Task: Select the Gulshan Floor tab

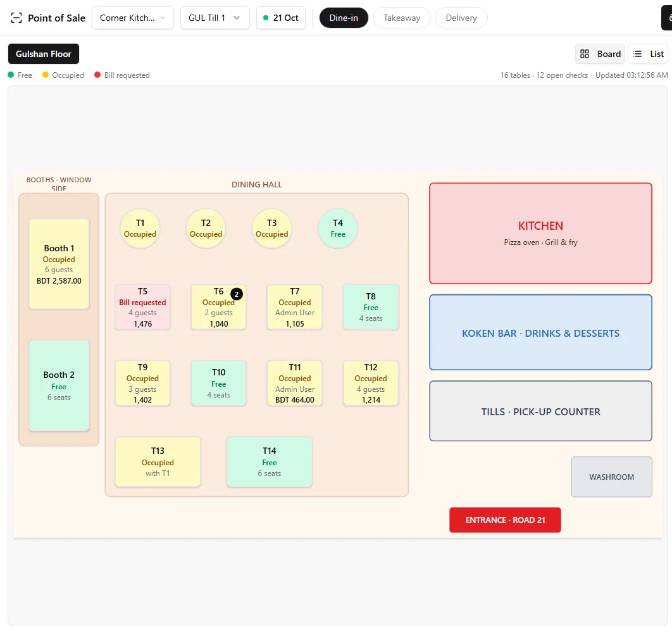Action: click(x=44, y=54)
